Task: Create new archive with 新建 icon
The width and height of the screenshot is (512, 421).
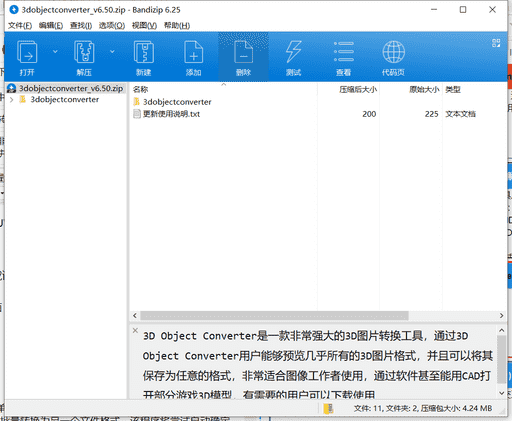Action: pos(144,57)
